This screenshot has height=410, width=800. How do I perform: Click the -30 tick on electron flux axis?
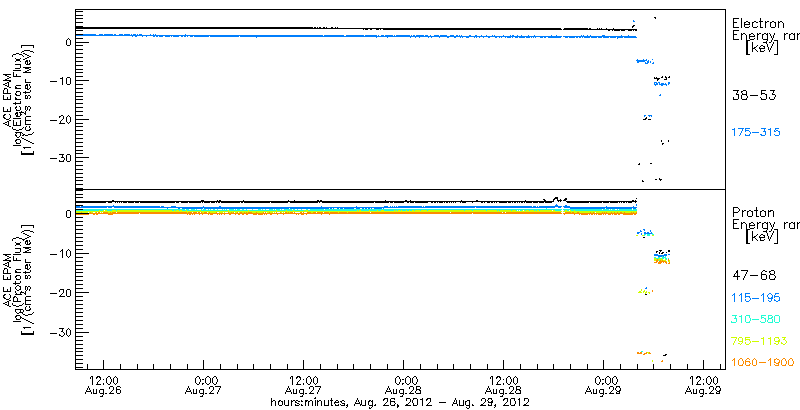60,157
